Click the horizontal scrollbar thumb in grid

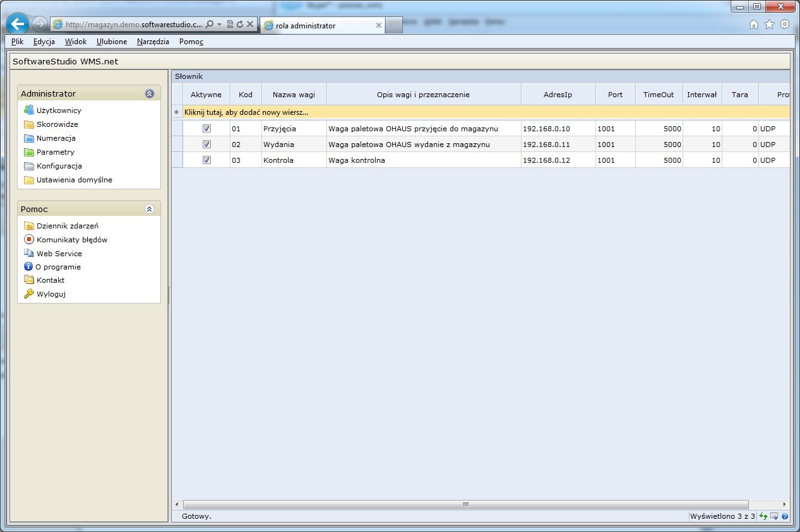466,505
